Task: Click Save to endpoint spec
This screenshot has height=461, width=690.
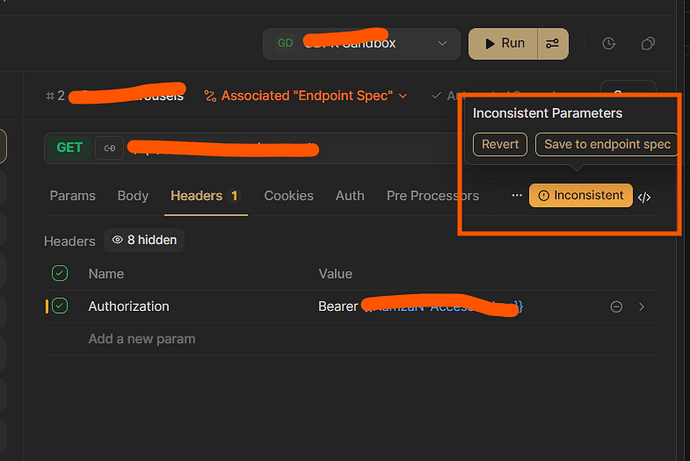Action: (607, 144)
